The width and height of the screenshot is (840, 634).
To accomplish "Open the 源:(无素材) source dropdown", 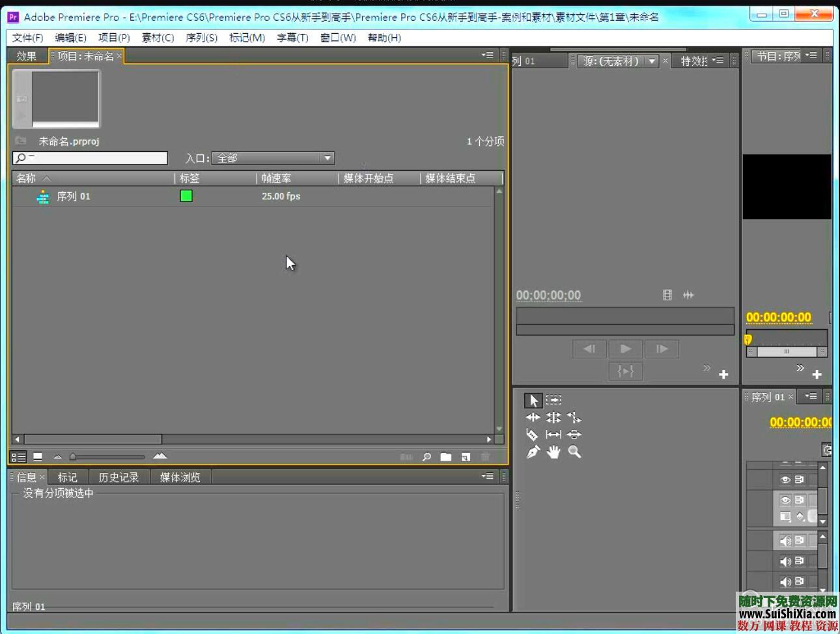I will pos(652,61).
